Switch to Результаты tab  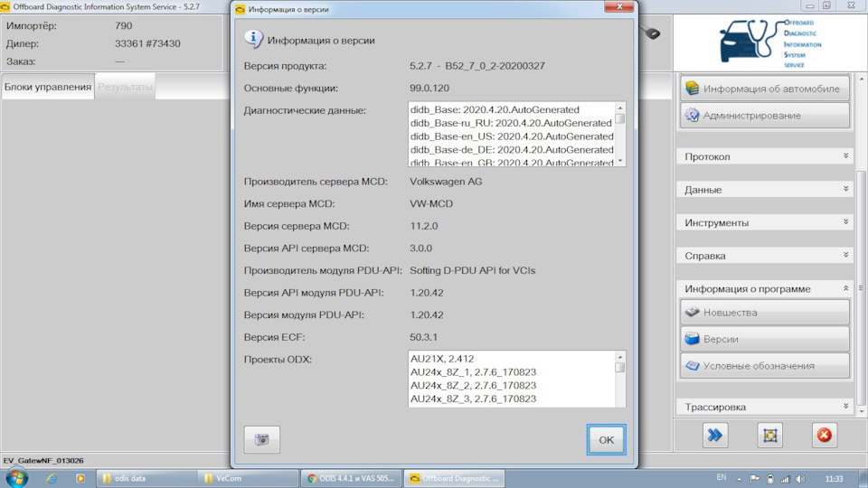click(125, 87)
